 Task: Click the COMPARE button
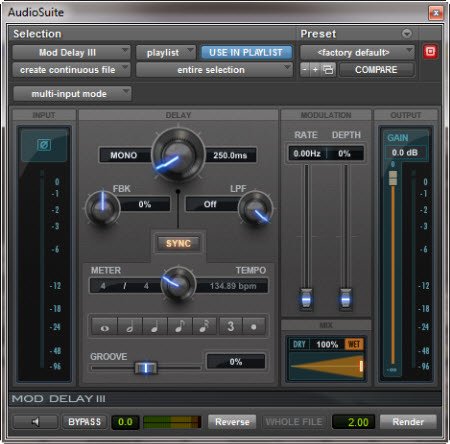click(376, 70)
